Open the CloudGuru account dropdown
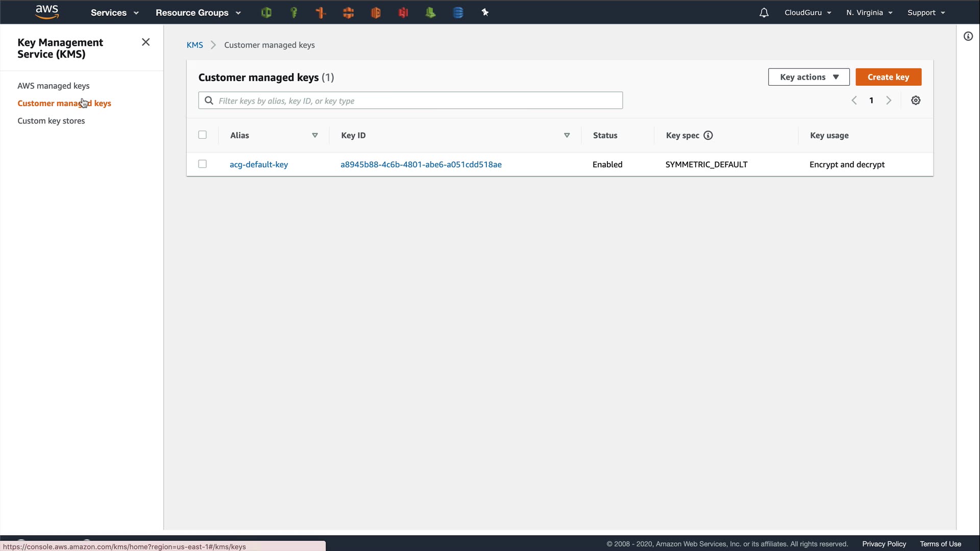 pyautogui.click(x=807, y=13)
